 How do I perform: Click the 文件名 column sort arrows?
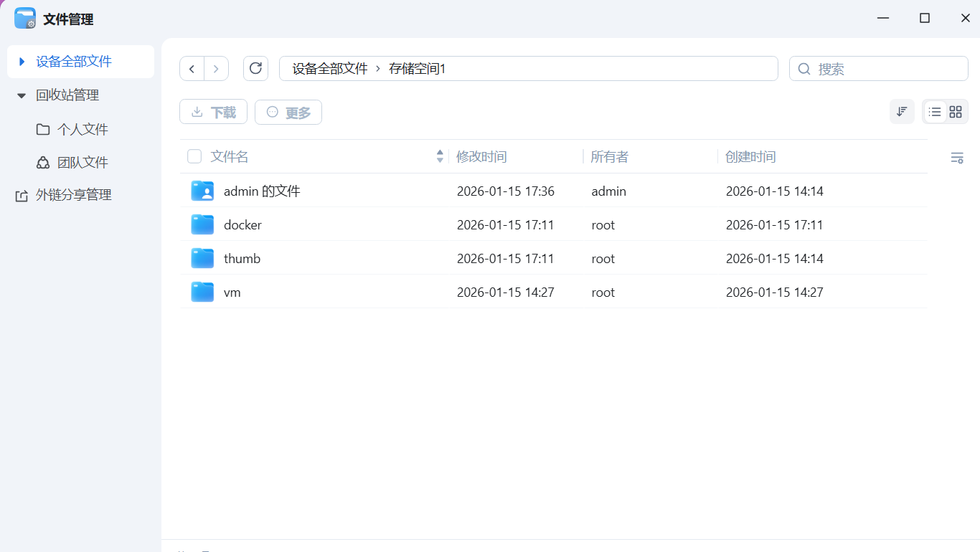(439, 156)
